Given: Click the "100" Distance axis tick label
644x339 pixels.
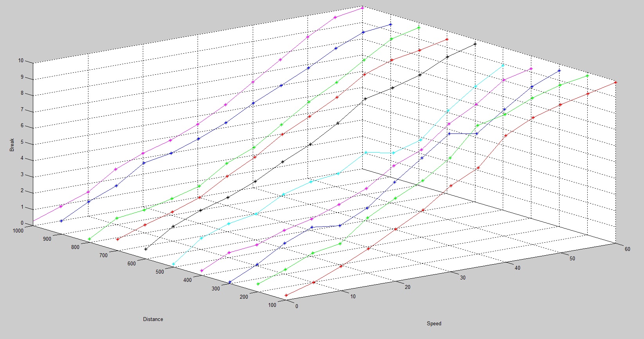Looking at the screenshot, I should pos(271,305).
